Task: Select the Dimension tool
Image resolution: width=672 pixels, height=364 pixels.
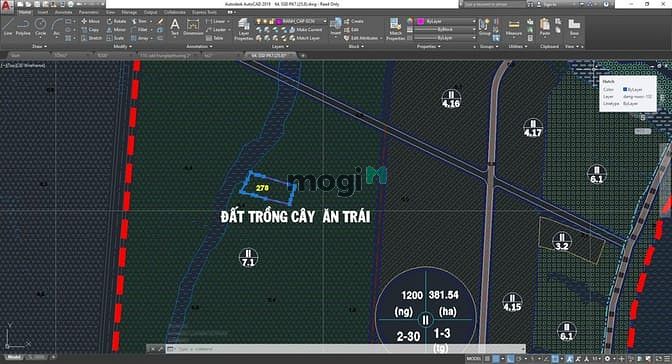Action: [193, 27]
